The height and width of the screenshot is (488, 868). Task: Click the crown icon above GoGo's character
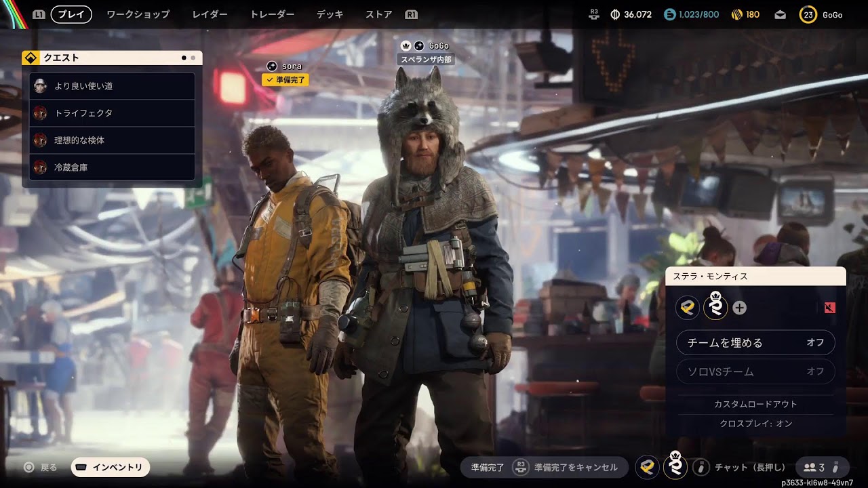coord(406,45)
